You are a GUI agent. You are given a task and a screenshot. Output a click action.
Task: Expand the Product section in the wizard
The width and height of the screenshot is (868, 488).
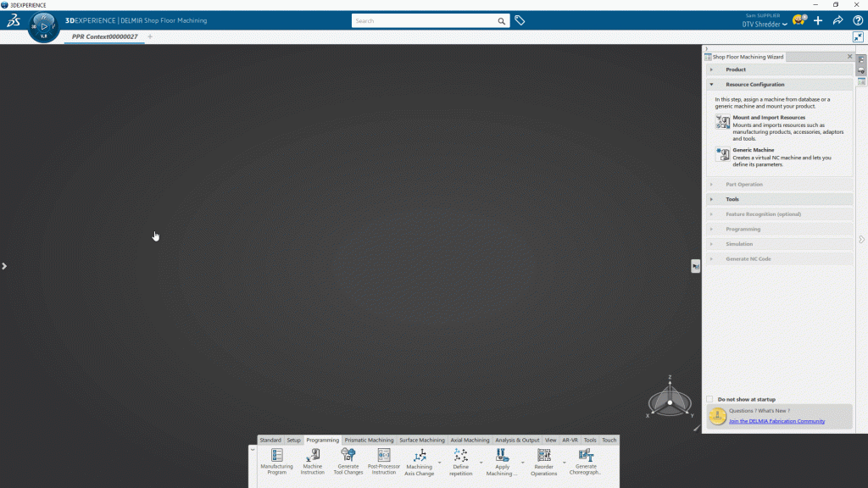[x=735, y=69]
